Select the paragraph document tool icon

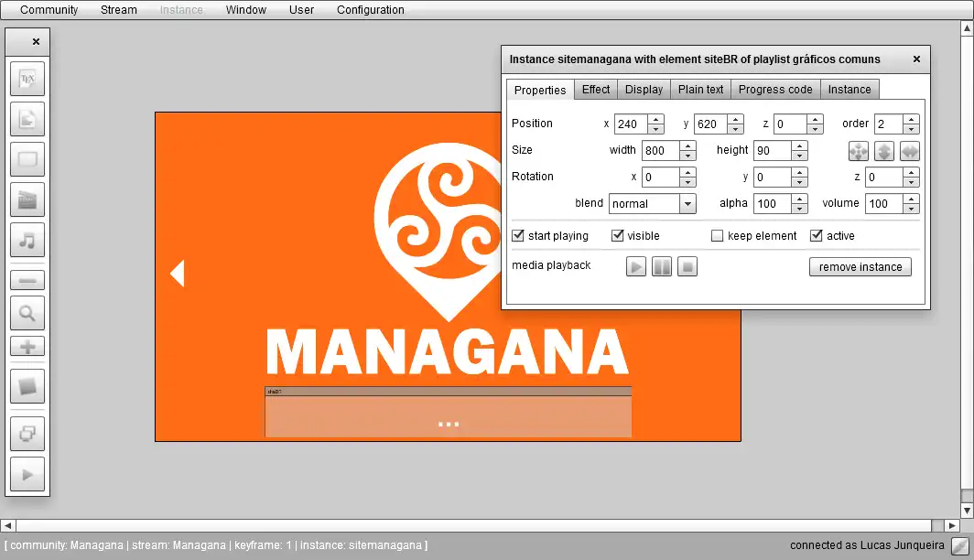point(27,119)
